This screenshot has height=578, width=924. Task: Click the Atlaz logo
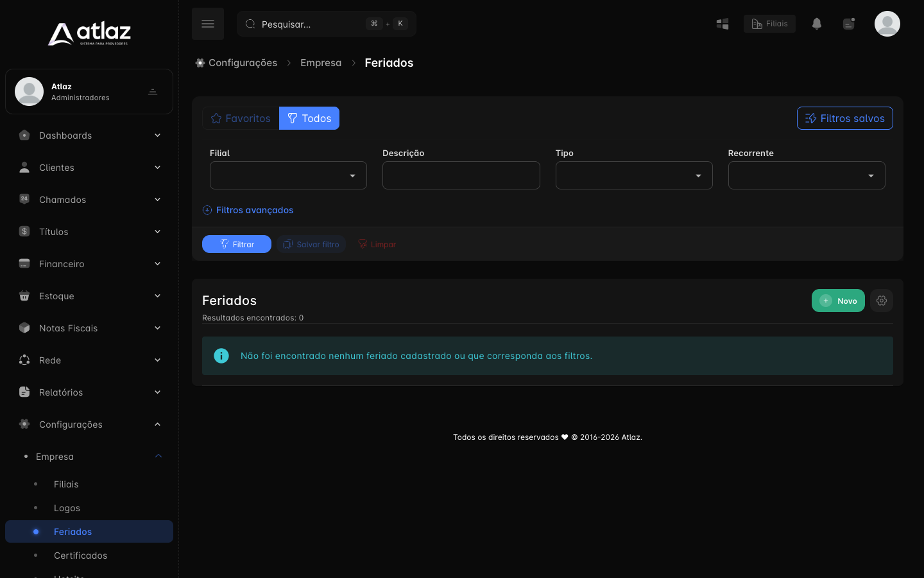point(89,34)
